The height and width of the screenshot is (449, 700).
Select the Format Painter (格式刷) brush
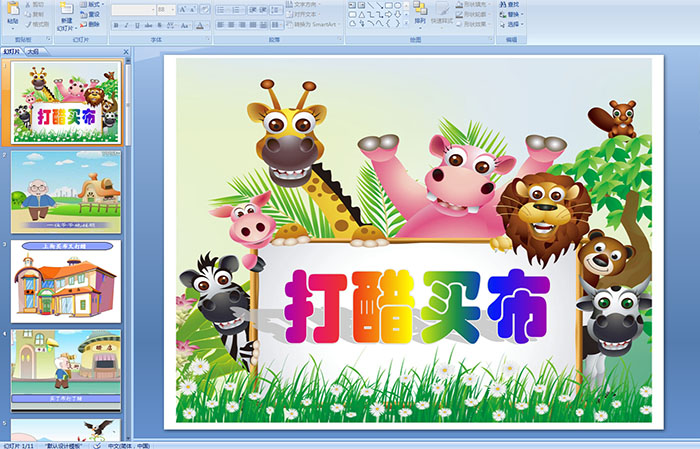28,24
